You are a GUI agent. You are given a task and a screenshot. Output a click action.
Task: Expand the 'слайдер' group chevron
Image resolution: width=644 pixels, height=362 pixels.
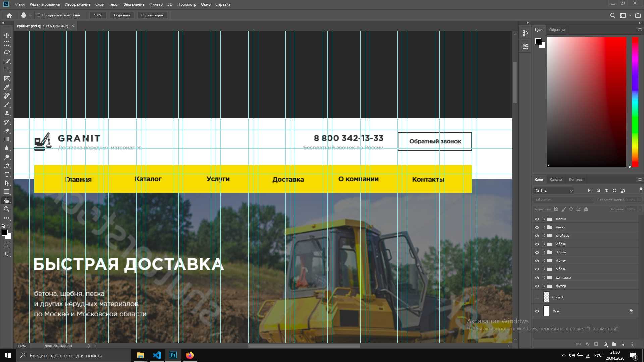[x=544, y=236]
